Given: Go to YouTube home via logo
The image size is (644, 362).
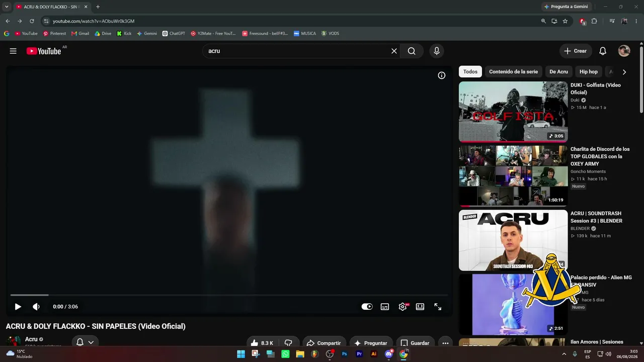Looking at the screenshot, I should 44,51.
